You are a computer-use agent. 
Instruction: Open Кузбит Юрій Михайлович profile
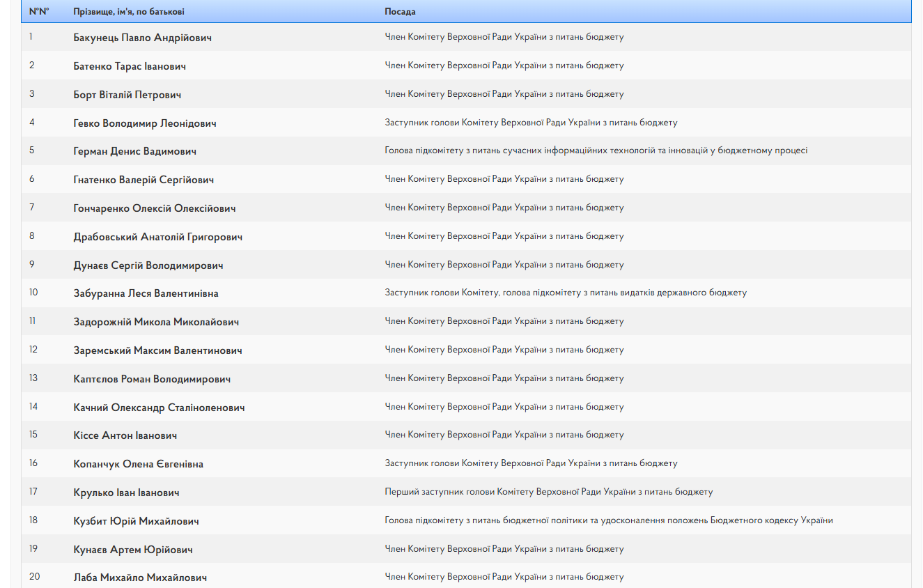(136, 521)
